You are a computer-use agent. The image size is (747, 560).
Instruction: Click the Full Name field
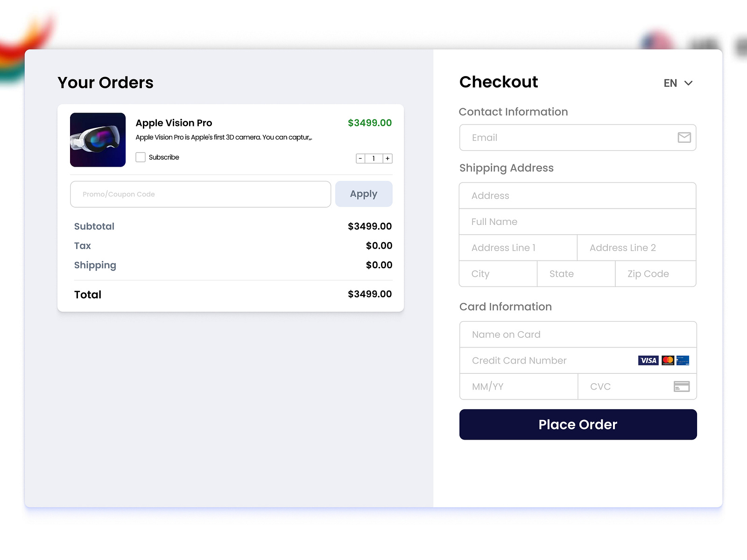[x=578, y=222]
